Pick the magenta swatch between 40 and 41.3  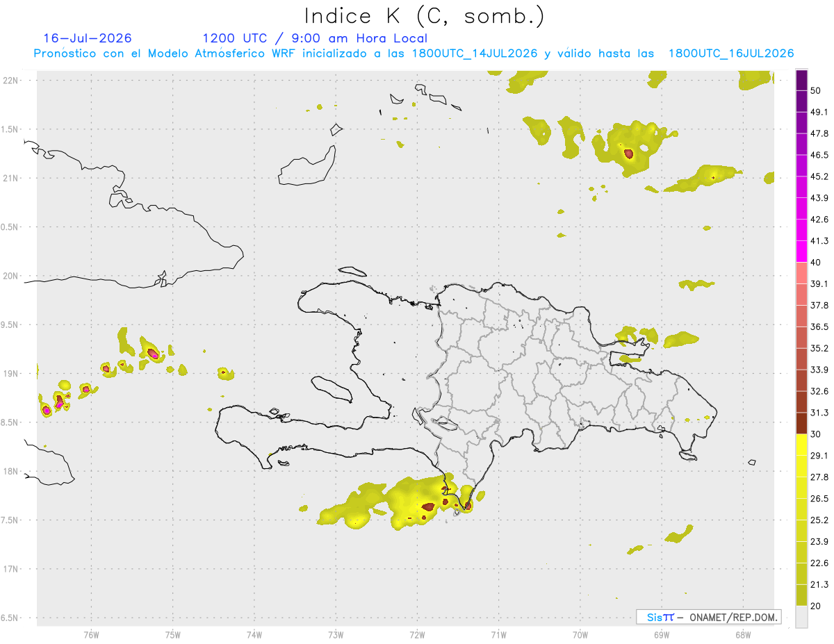(x=802, y=251)
